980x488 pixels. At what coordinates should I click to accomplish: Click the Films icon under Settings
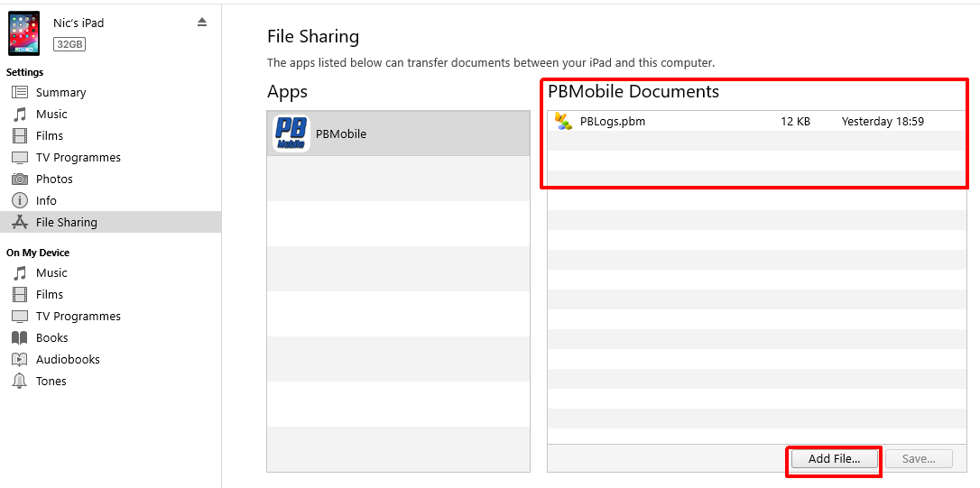tap(20, 135)
